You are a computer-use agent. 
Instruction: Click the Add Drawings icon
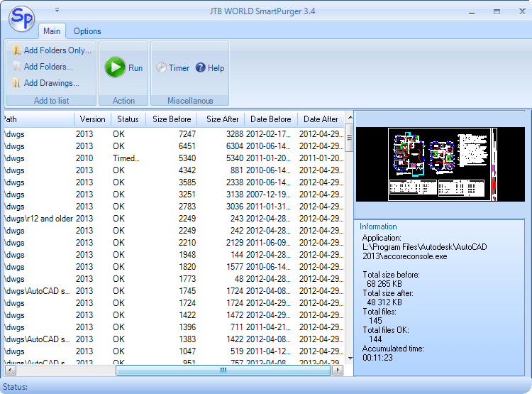coord(16,83)
